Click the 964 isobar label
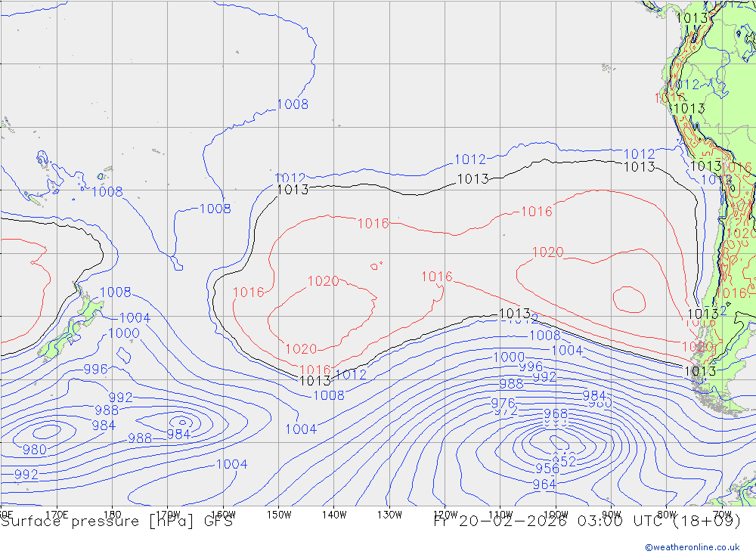This screenshot has width=756, height=554. 544,484
